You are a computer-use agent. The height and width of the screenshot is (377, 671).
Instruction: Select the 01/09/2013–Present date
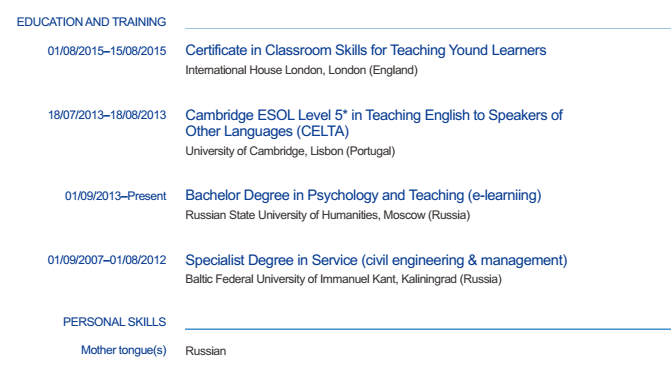(x=116, y=196)
